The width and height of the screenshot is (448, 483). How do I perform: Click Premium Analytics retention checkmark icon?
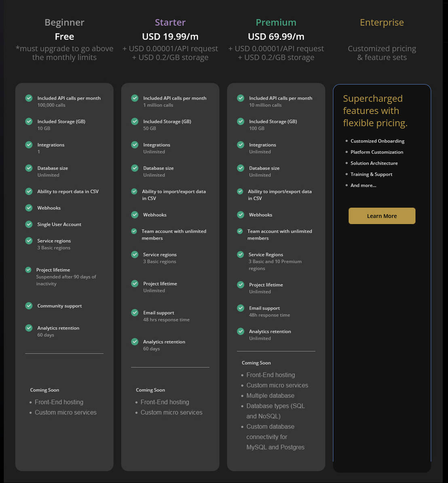[x=241, y=331]
